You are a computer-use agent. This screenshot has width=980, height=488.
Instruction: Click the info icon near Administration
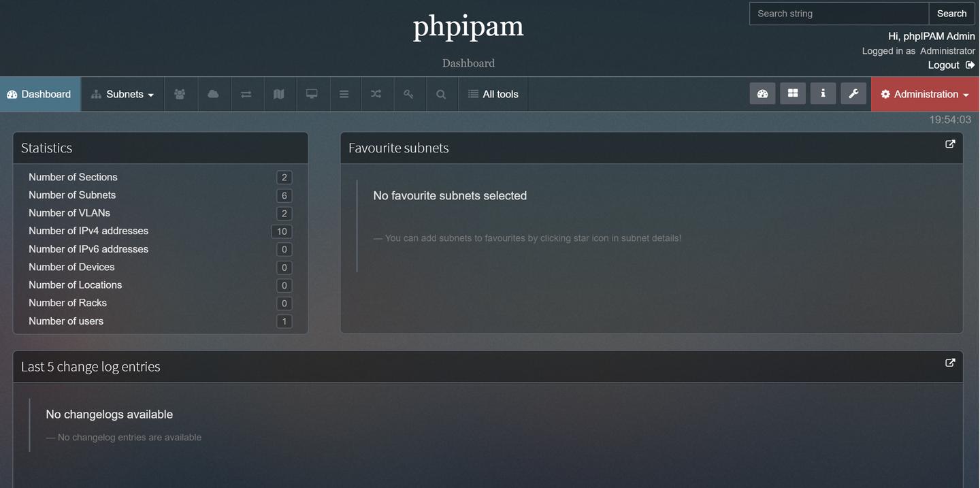tap(823, 93)
